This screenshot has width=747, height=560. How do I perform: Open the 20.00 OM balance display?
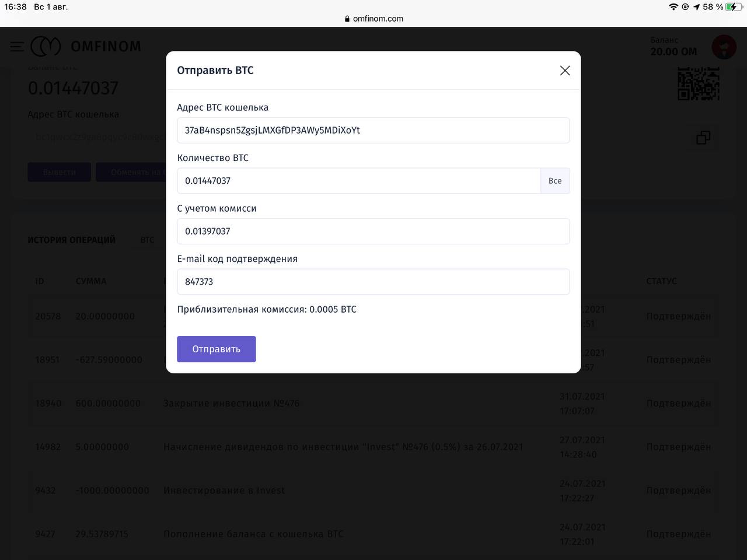[x=673, y=47]
